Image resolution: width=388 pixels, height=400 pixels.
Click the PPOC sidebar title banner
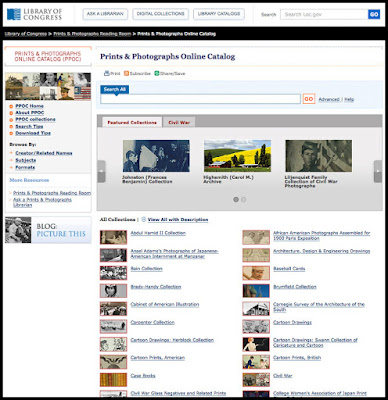tap(48, 56)
